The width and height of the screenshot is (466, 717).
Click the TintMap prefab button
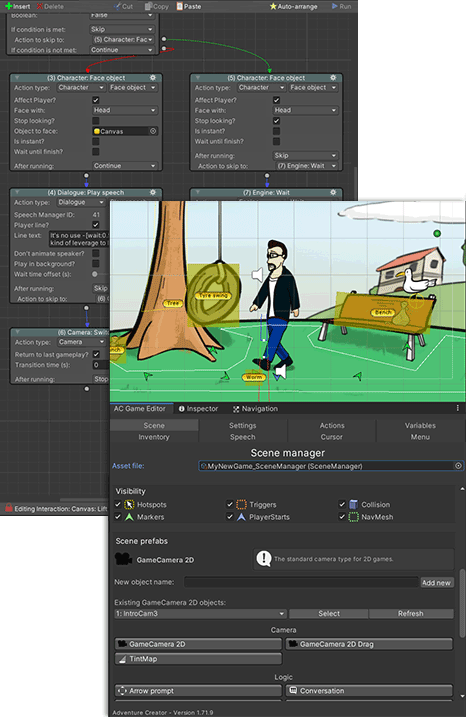tap(198, 659)
